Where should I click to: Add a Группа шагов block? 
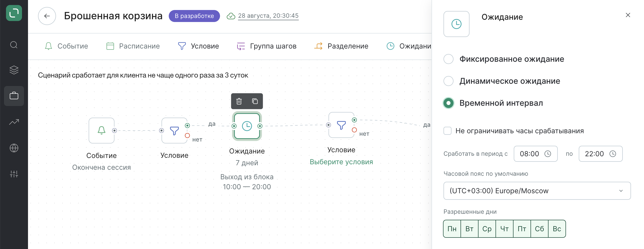pos(266,46)
